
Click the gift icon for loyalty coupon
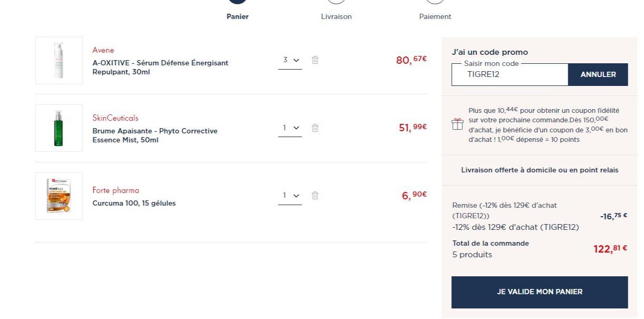[x=457, y=124]
